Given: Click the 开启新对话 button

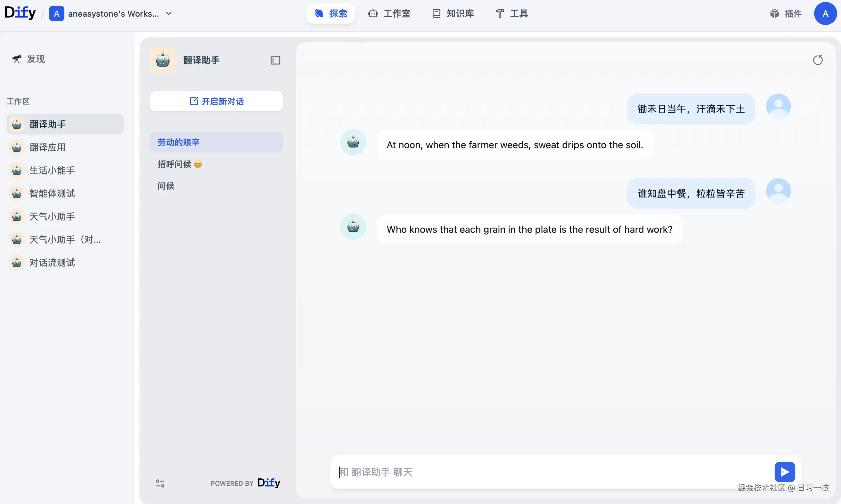Looking at the screenshot, I should (216, 101).
